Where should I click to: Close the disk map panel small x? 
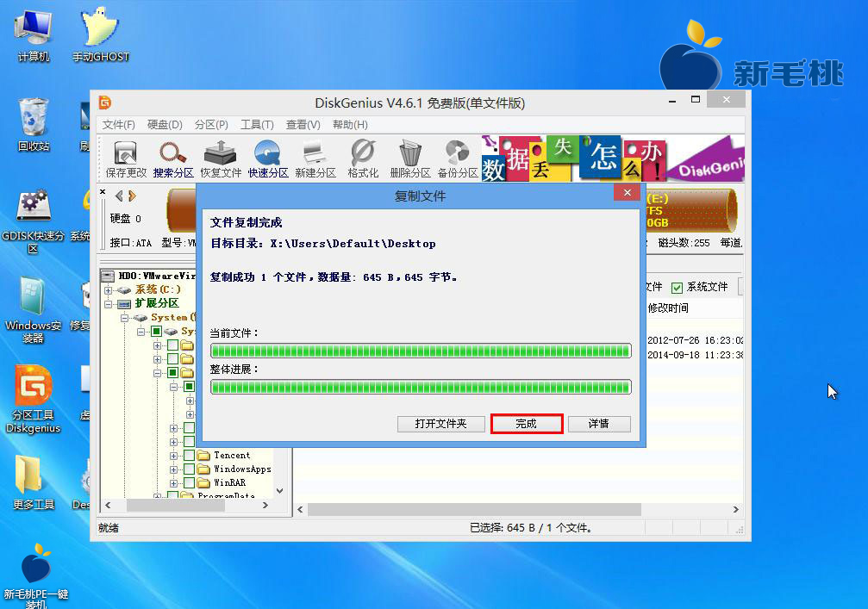103,192
